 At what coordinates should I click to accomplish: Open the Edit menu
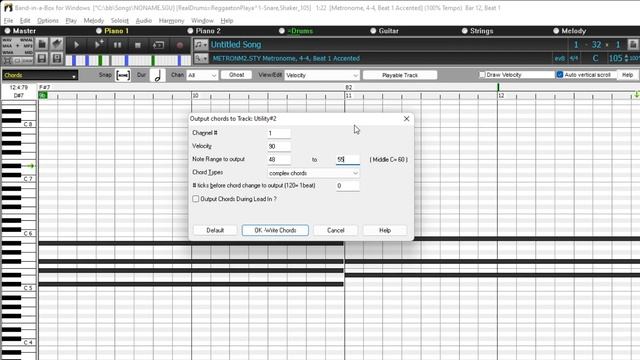pyautogui.click(x=25, y=20)
